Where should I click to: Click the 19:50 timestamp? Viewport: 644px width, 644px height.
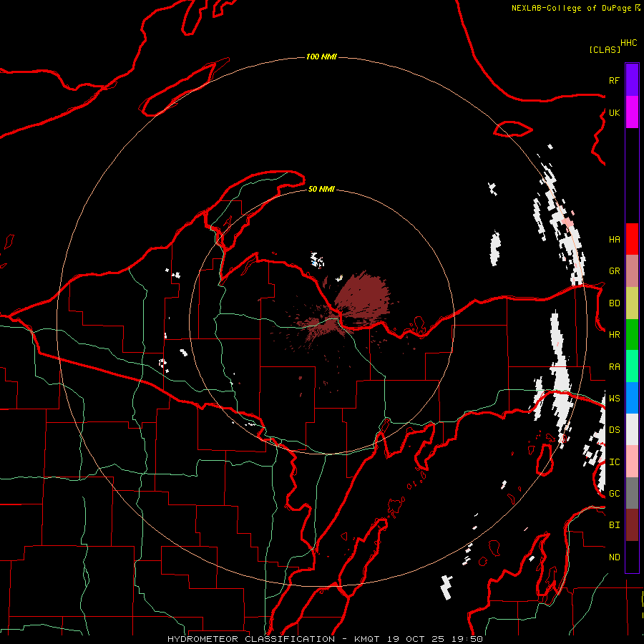pyautogui.click(x=466, y=639)
